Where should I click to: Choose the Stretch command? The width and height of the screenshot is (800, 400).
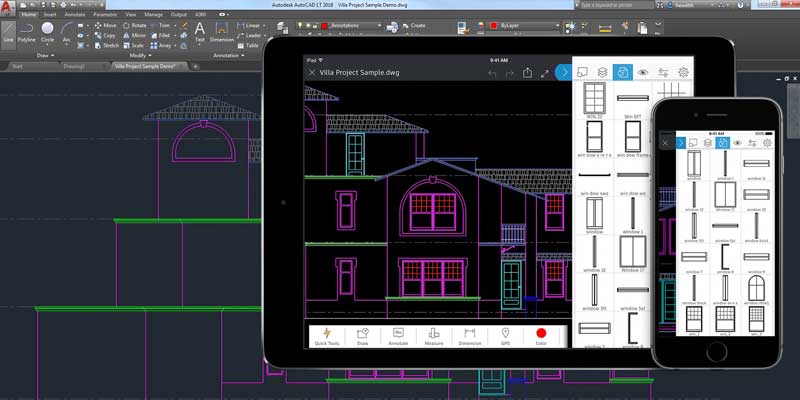[x=107, y=45]
